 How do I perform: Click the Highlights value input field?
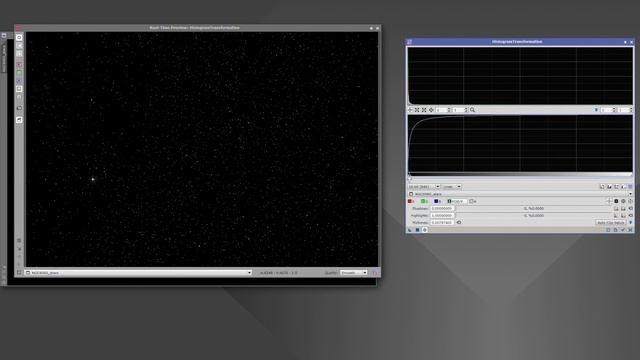click(x=442, y=216)
